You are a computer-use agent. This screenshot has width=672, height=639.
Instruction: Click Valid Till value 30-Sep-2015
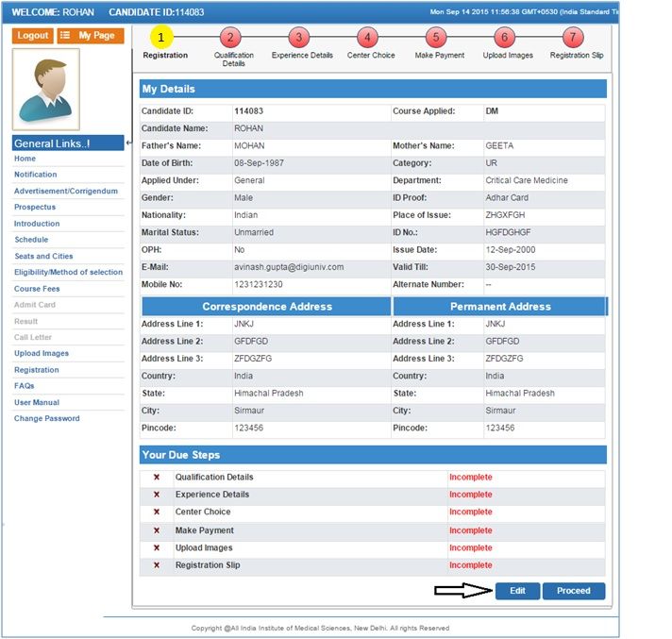[510, 267]
